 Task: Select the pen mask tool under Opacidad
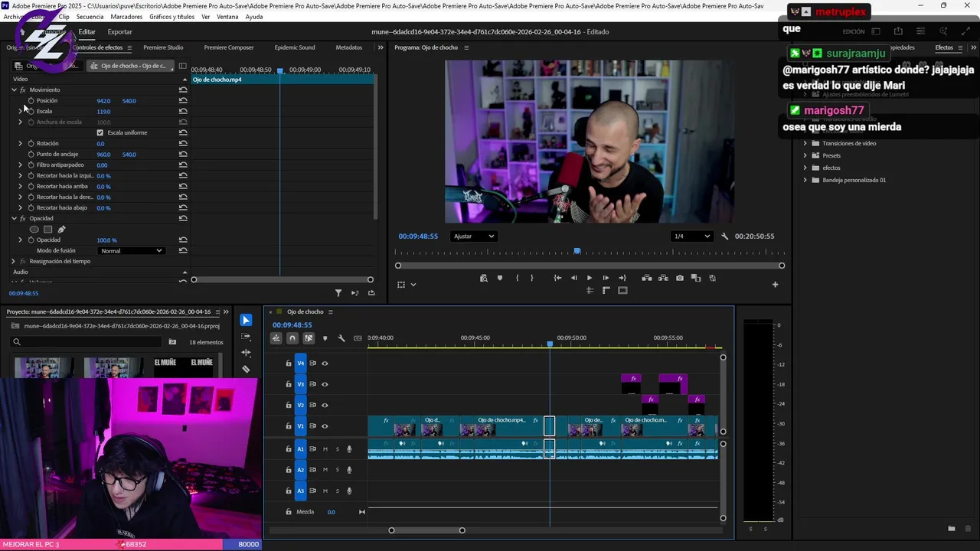61,229
